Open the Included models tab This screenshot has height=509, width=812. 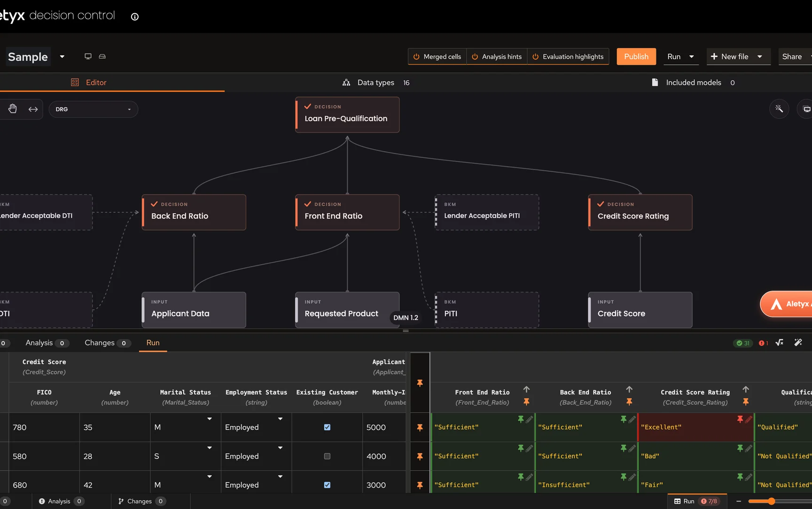[694, 83]
